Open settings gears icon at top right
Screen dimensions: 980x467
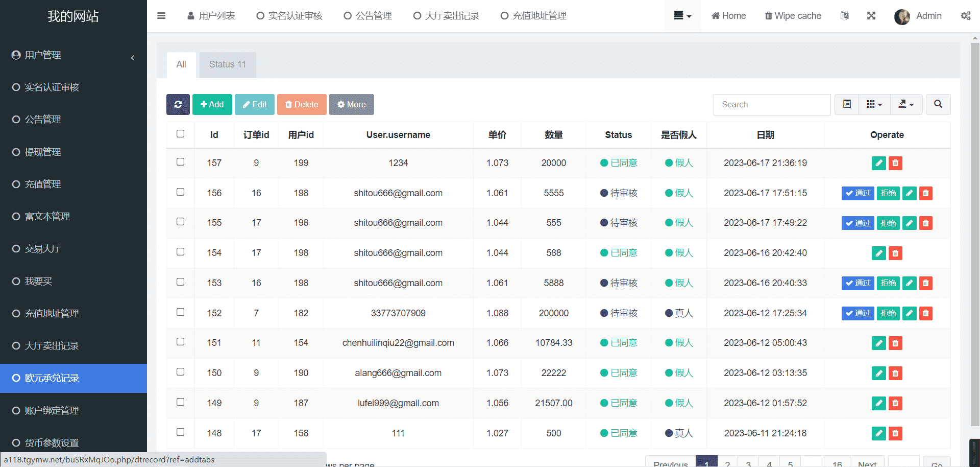pos(965,16)
